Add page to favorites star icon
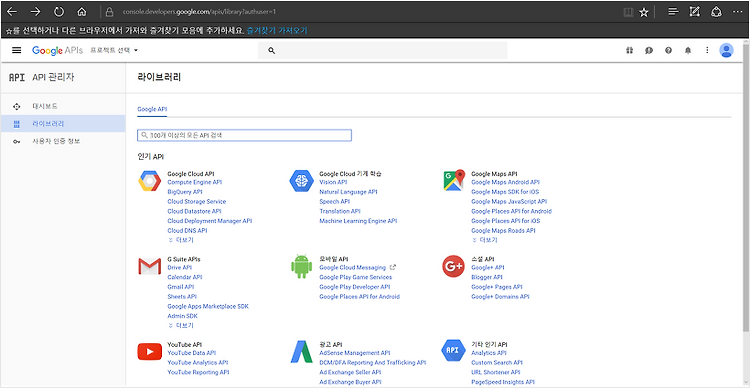The width and height of the screenshot is (750, 388). 644,12
